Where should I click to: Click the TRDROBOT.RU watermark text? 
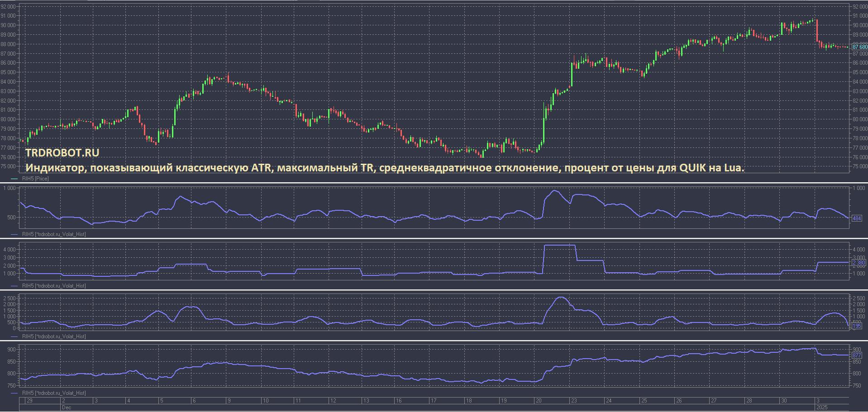tap(62, 153)
